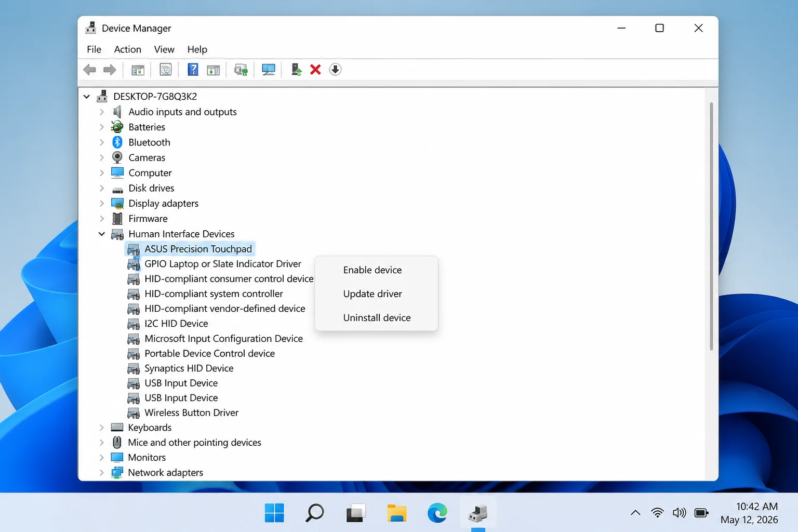Viewport: 798px width, 532px height.
Task: Select Wireless Button Driver
Action: pyautogui.click(x=191, y=413)
